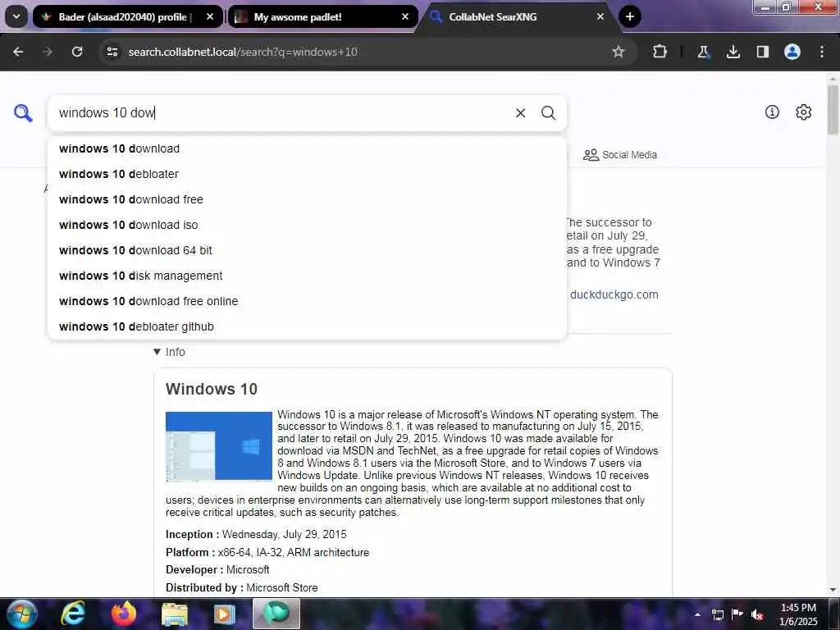The width and height of the screenshot is (840, 630).
Task: Open a new browser tab
Action: [630, 16]
